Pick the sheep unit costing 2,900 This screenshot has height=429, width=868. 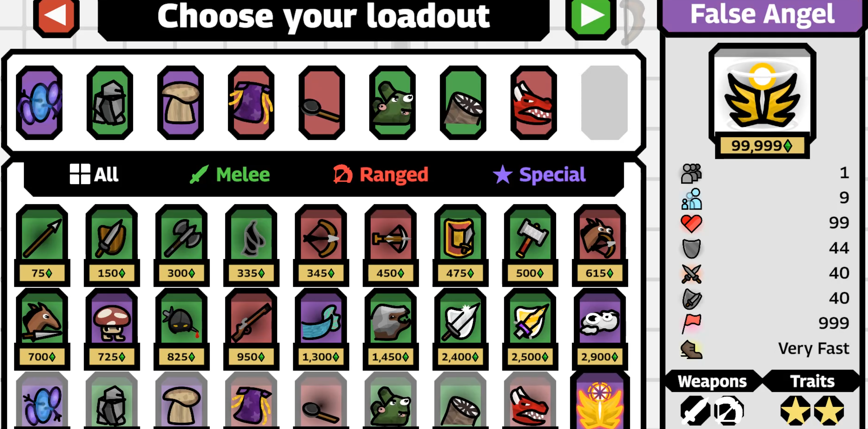600,329
